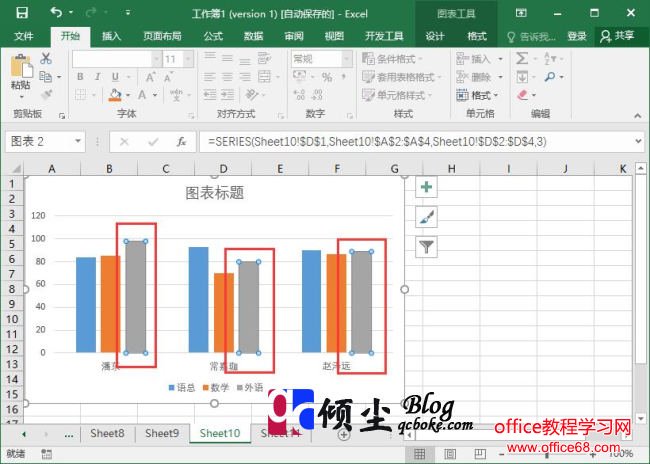
Task: Click the insert function fx icon
Action: (x=181, y=142)
